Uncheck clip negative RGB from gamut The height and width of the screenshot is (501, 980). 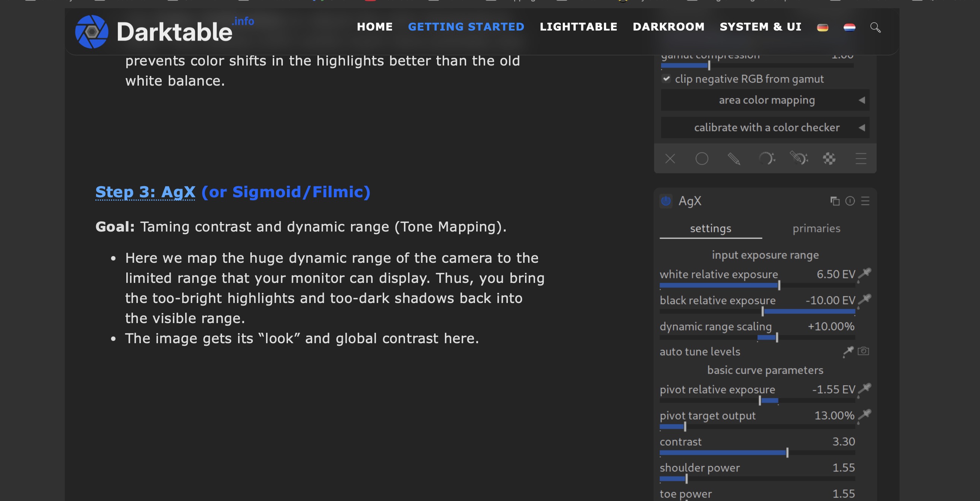tap(666, 79)
